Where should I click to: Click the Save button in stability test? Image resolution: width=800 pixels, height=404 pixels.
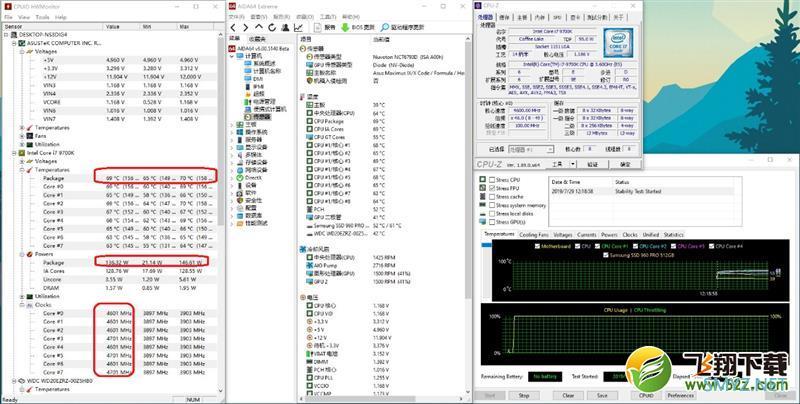click(602, 395)
